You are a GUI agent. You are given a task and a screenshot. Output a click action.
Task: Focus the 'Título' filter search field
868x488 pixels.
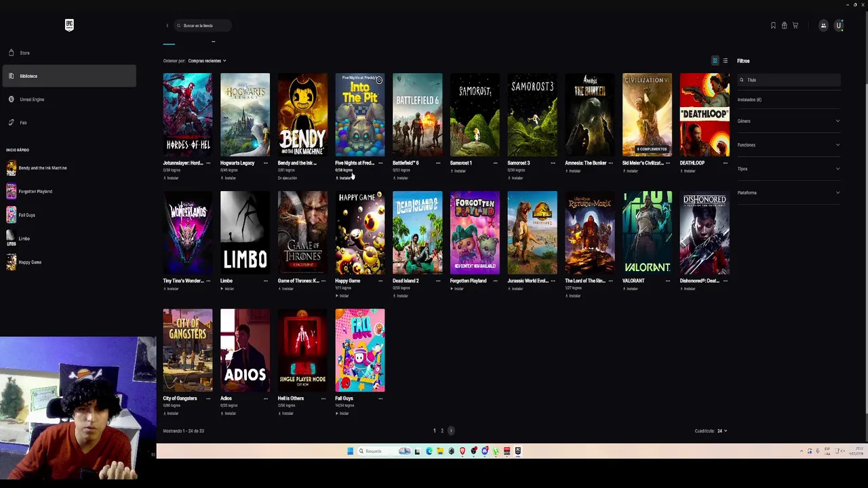789,80
